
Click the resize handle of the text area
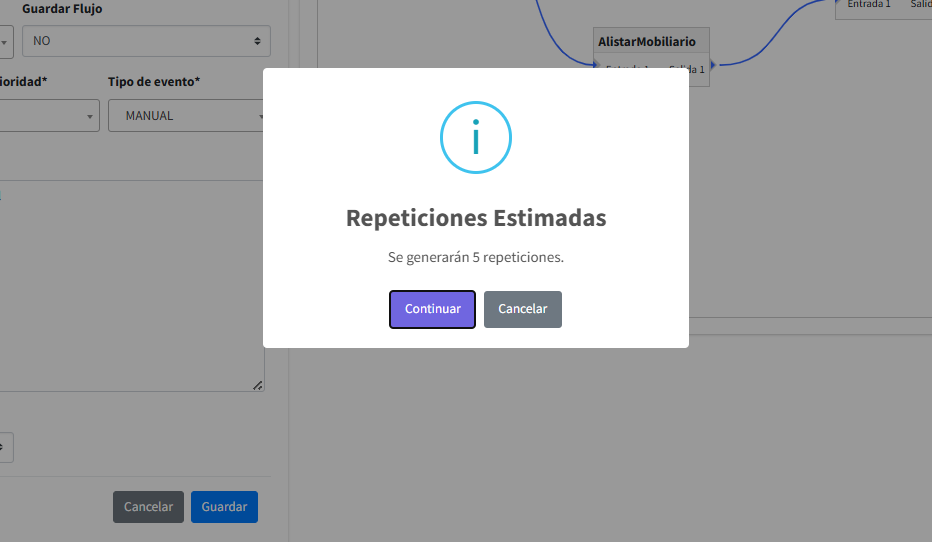click(257, 385)
